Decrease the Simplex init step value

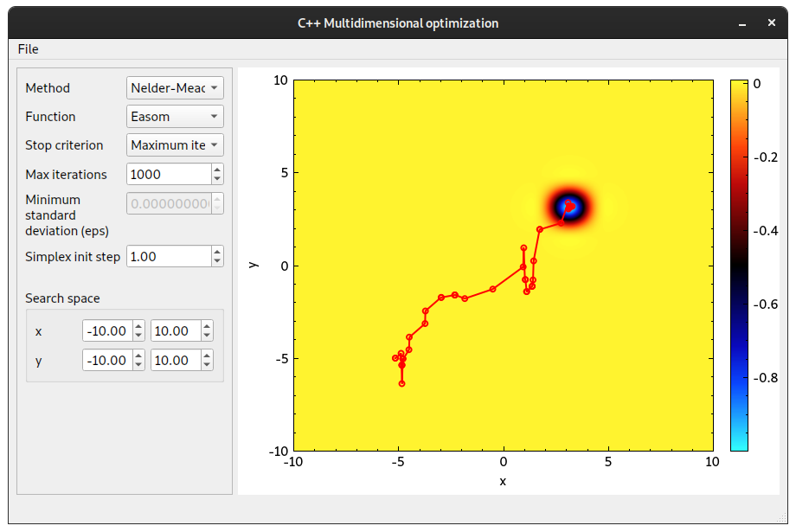coord(217,261)
